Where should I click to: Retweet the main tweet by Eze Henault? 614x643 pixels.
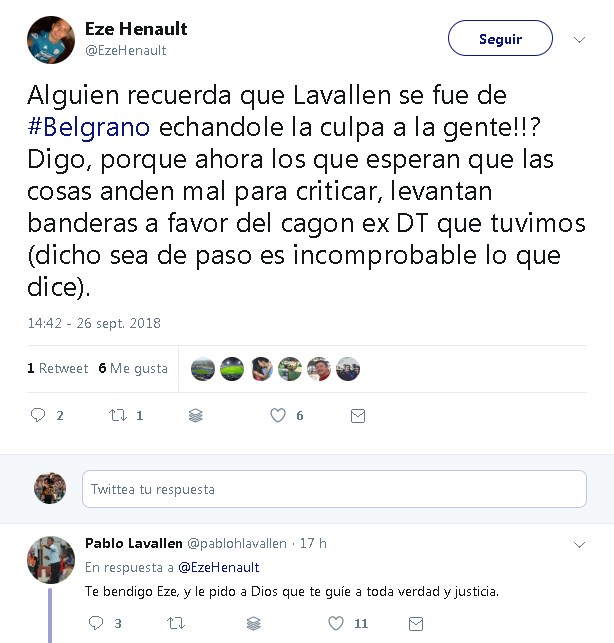118,415
